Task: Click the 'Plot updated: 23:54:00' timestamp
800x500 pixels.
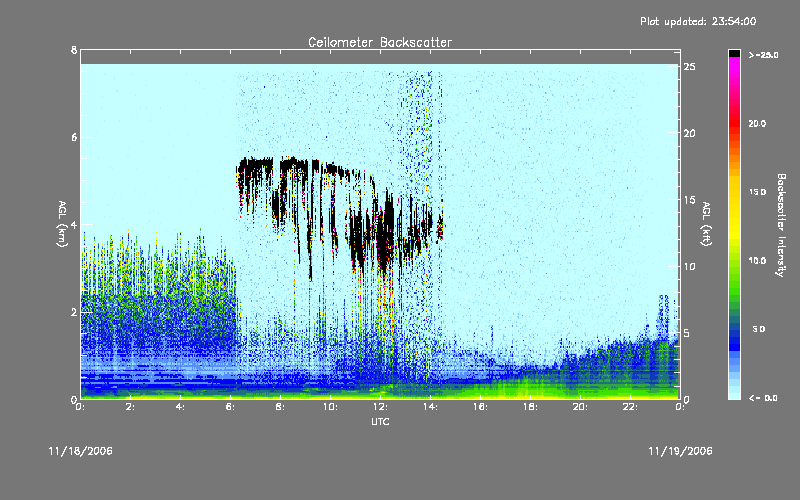Action: pyautogui.click(x=698, y=21)
